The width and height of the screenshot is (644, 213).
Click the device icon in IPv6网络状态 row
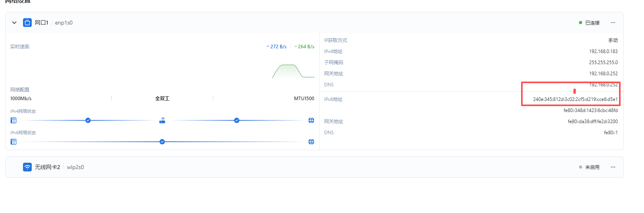[13, 142]
